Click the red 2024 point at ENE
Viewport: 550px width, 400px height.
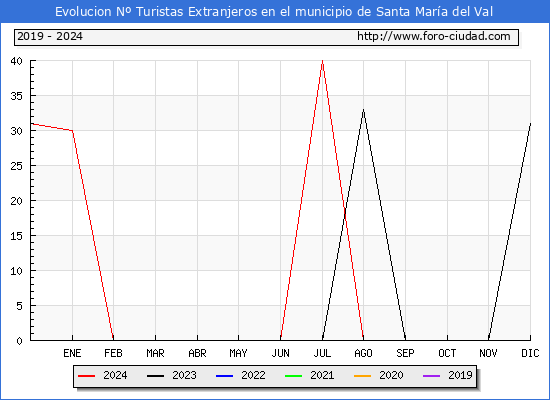[72, 131]
